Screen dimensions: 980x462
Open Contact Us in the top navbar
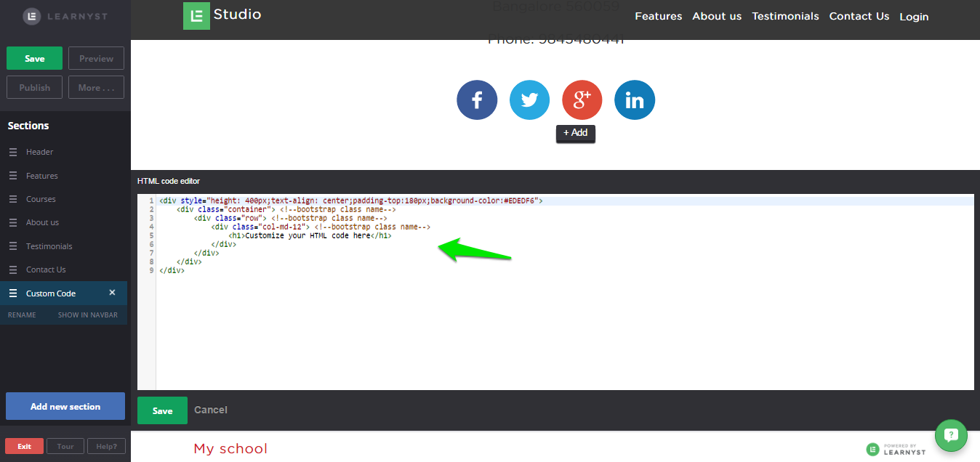pos(859,16)
